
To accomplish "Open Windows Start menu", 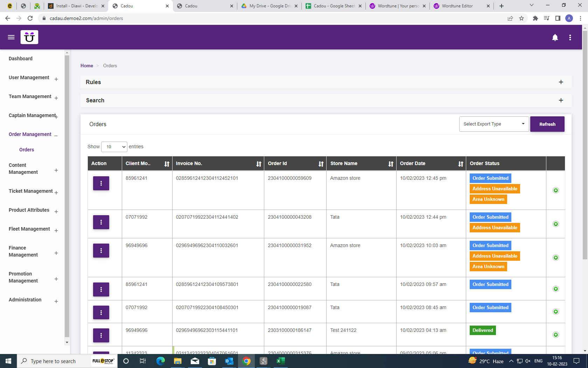I will point(8,361).
